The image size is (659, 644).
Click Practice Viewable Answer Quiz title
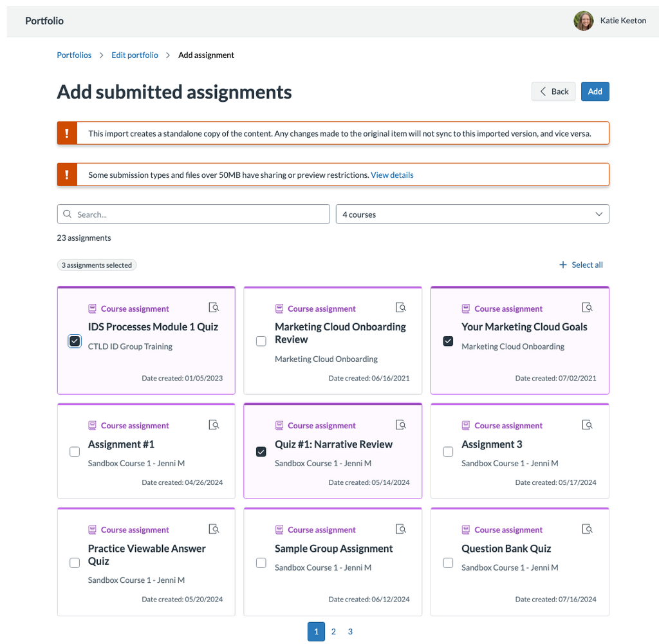(147, 555)
